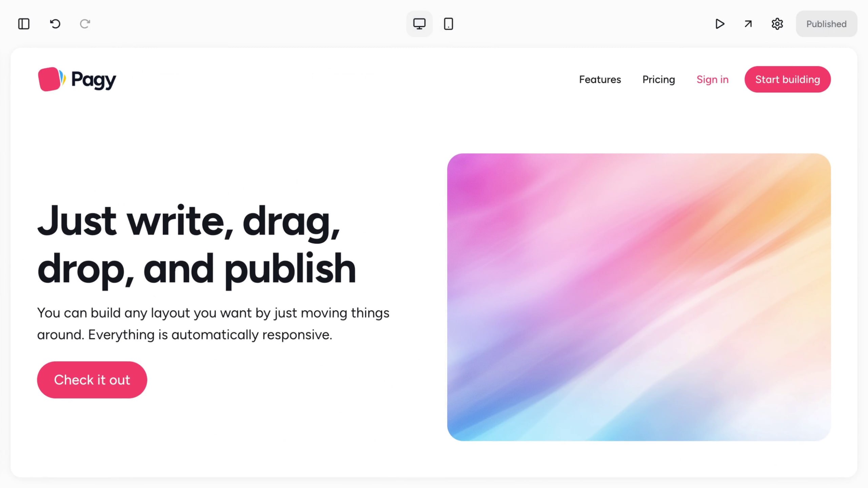Select the main headline text block
The image size is (868, 488).
[197, 245]
